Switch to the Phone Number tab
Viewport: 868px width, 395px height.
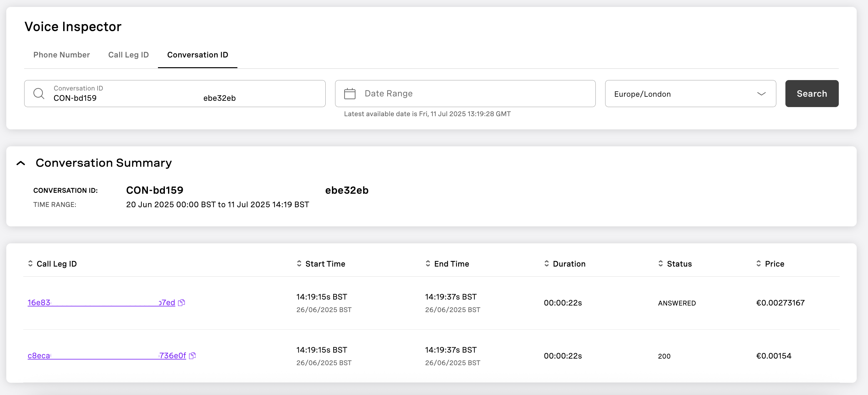(x=61, y=55)
